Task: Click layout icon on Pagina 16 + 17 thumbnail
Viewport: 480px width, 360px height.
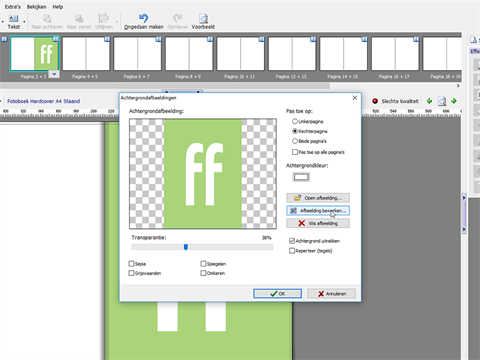Action: (x=416, y=39)
